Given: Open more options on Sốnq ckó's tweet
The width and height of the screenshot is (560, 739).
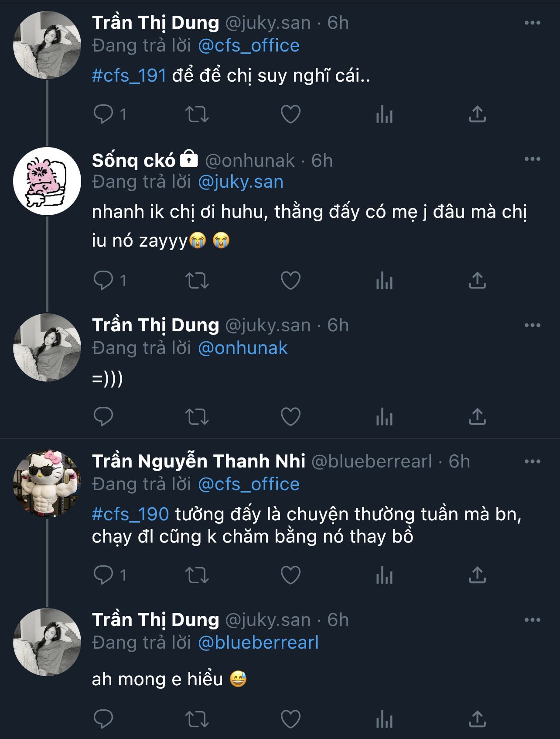Looking at the screenshot, I should point(532,159).
